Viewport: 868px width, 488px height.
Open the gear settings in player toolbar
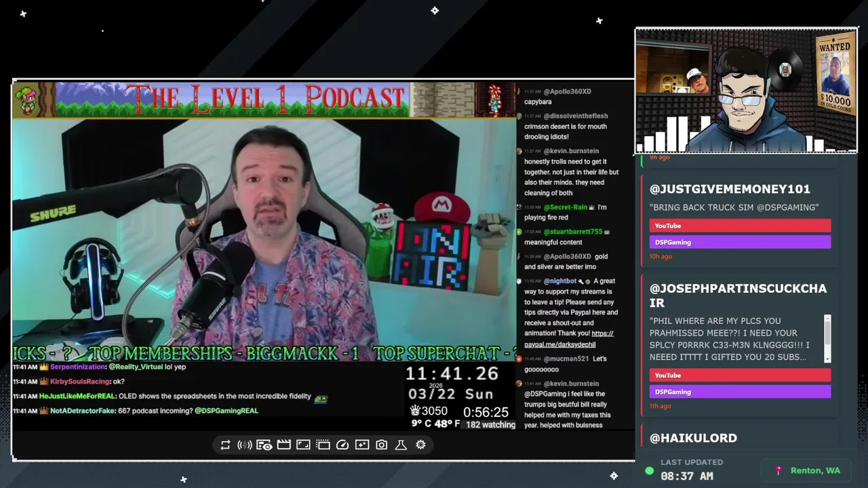[x=420, y=445]
